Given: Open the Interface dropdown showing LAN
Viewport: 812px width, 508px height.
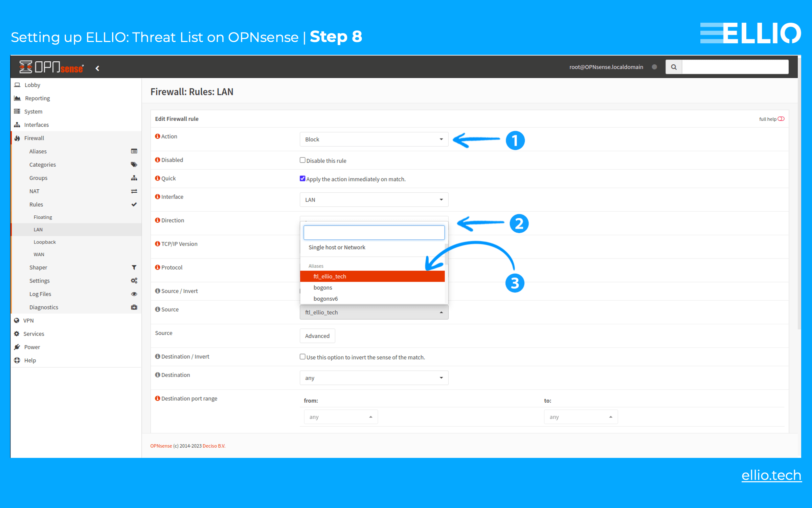Looking at the screenshot, I should coord(374,199).
